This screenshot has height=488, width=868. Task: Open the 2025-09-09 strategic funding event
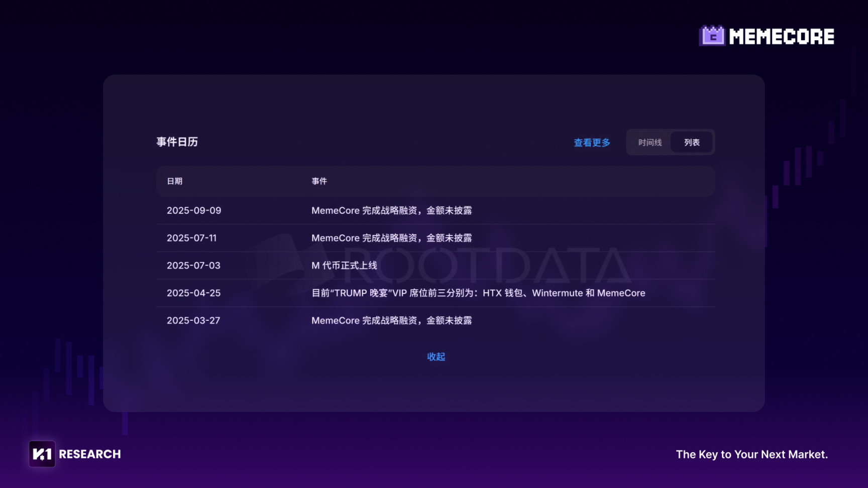(x=391, y=210)
